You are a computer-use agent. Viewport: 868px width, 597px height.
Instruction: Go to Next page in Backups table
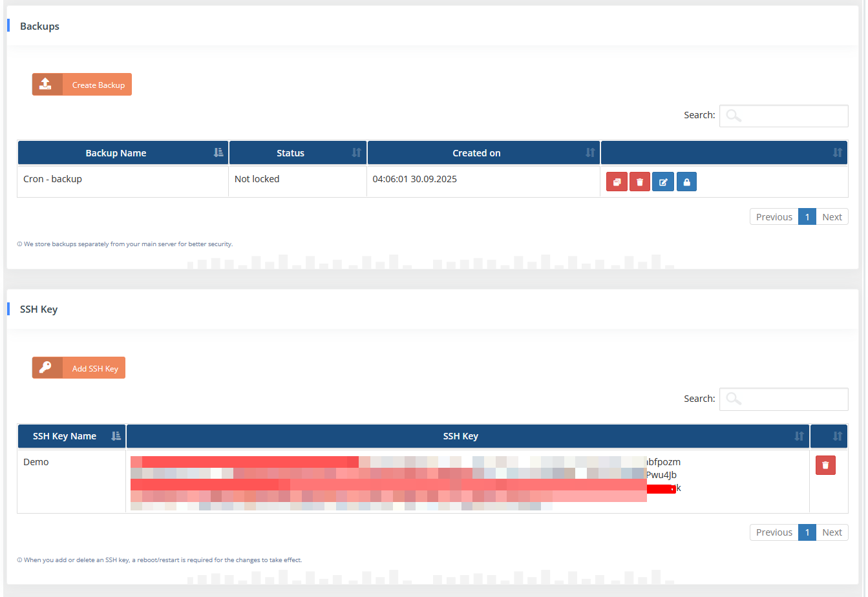[x=832, y=217]
